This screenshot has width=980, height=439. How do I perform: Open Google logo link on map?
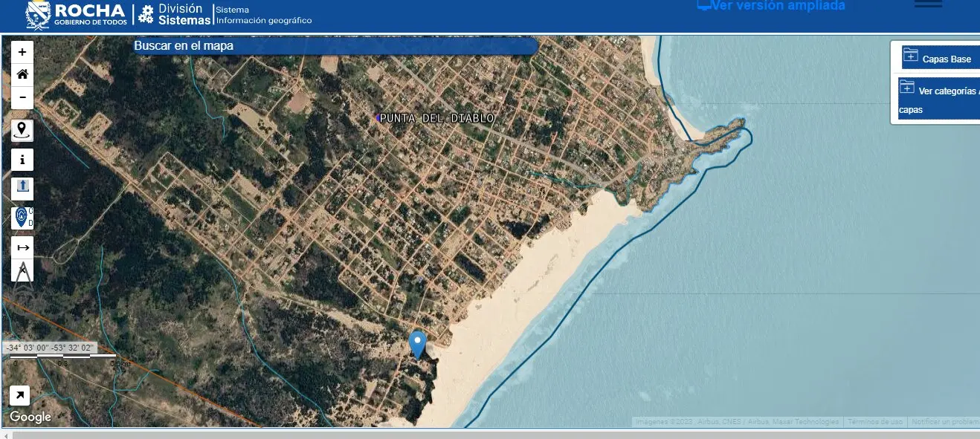(x=30, y=417)
